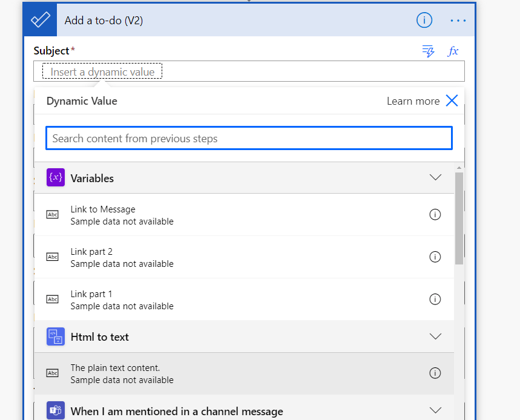Click the Variables purple icon

click(x=55, y=178)
